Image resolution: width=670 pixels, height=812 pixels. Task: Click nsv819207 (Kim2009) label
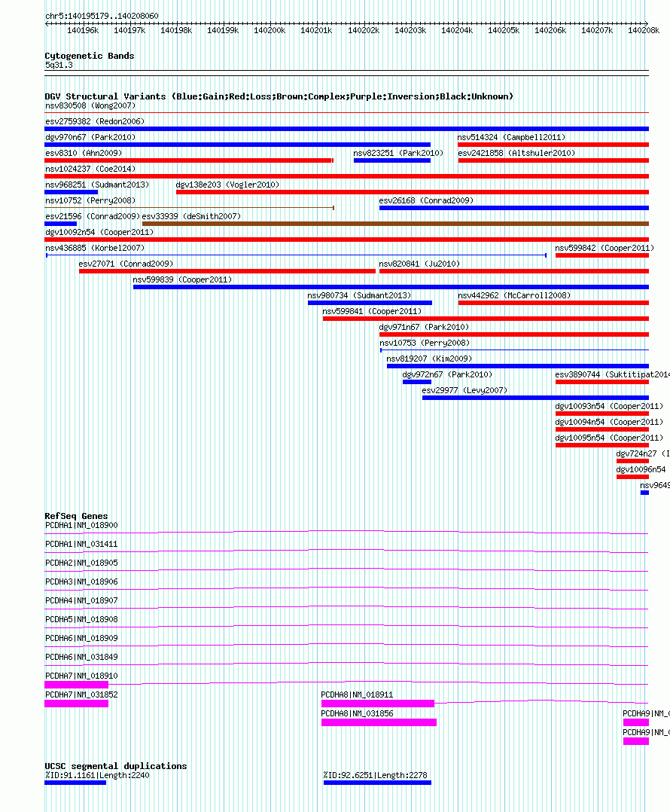(429, 359)
